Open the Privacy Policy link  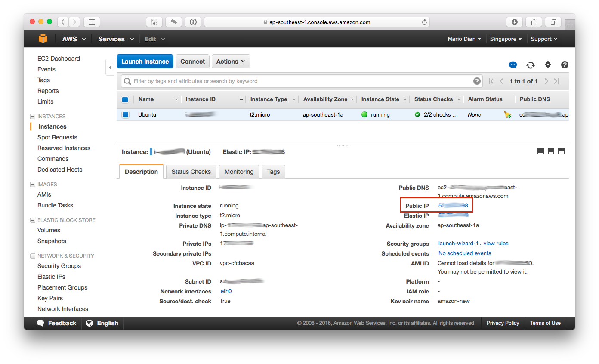click(x=503, y=323)
